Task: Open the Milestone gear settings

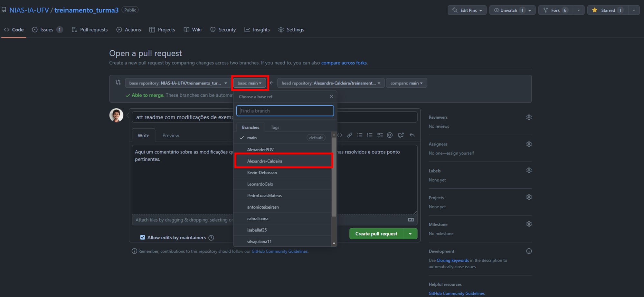Action: pyautogui.click(x=529, y=224)
